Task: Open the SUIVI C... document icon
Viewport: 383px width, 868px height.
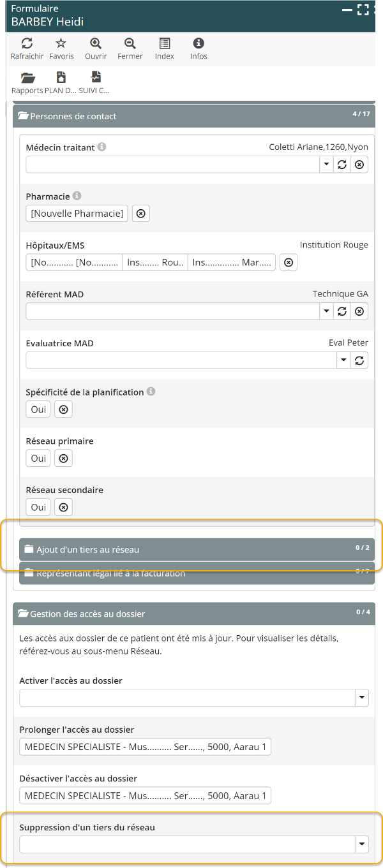Action: click(95, 78)
